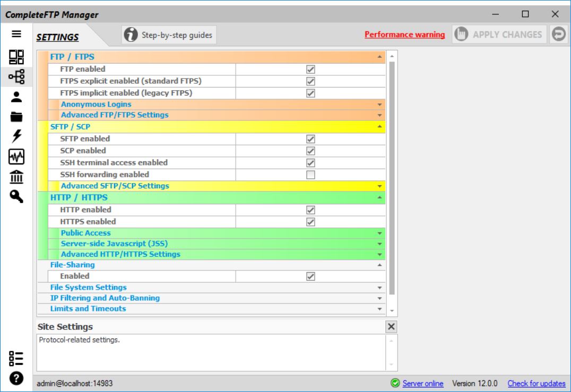571x392 pixels.
Task: Click the File-Sharing section header
Action: (x=212, y=265)
